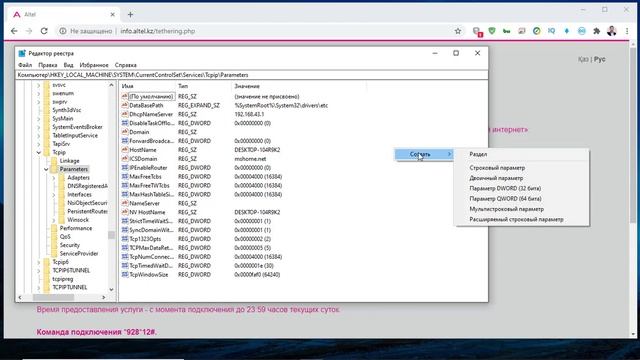Expand the Winsock tree node

coord(54,220)
